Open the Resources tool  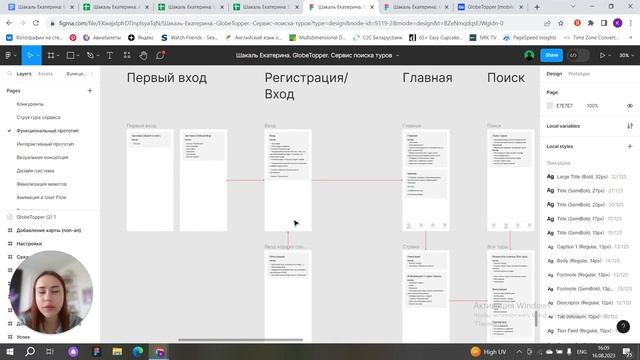point(127,55)
